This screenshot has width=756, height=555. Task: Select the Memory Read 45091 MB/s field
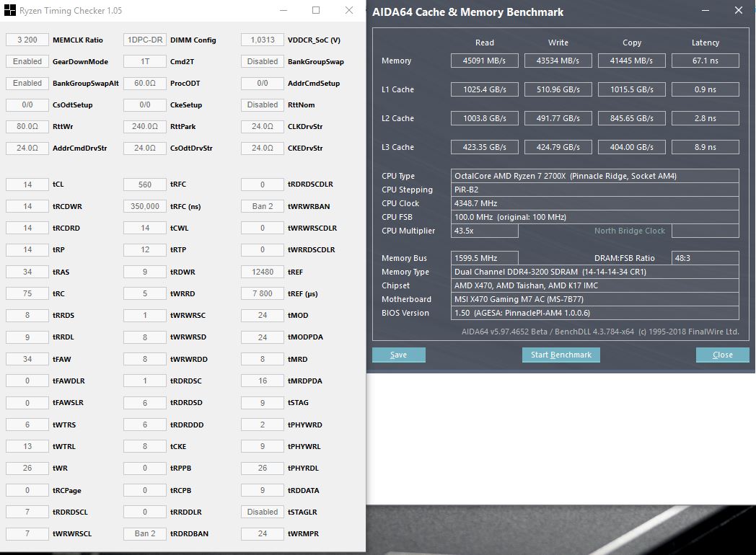[x=485, y=61]
